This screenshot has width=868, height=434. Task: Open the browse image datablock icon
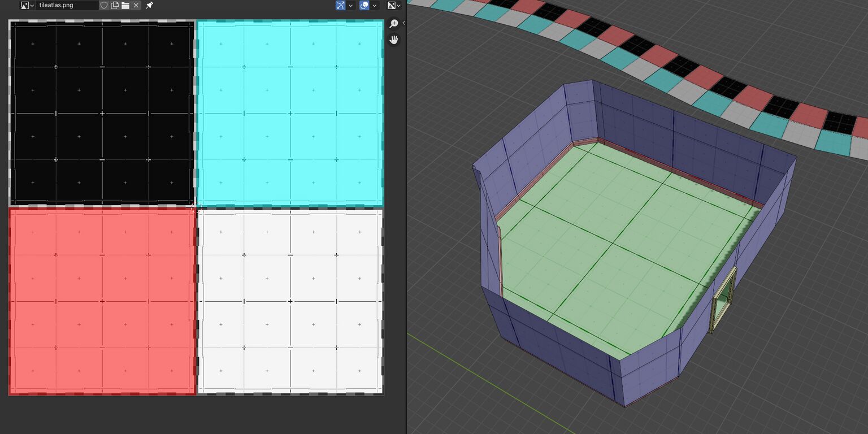(x=25, y=5)
